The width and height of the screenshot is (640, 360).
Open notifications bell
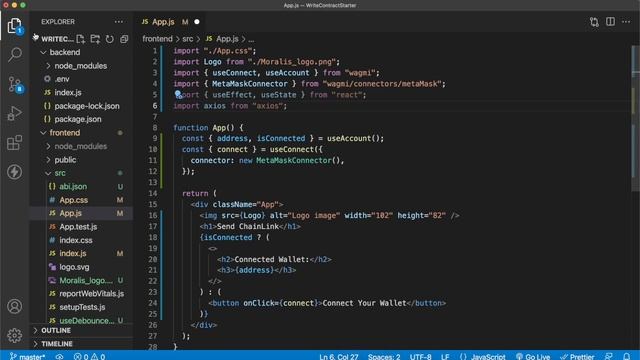(x=627, y=356)
